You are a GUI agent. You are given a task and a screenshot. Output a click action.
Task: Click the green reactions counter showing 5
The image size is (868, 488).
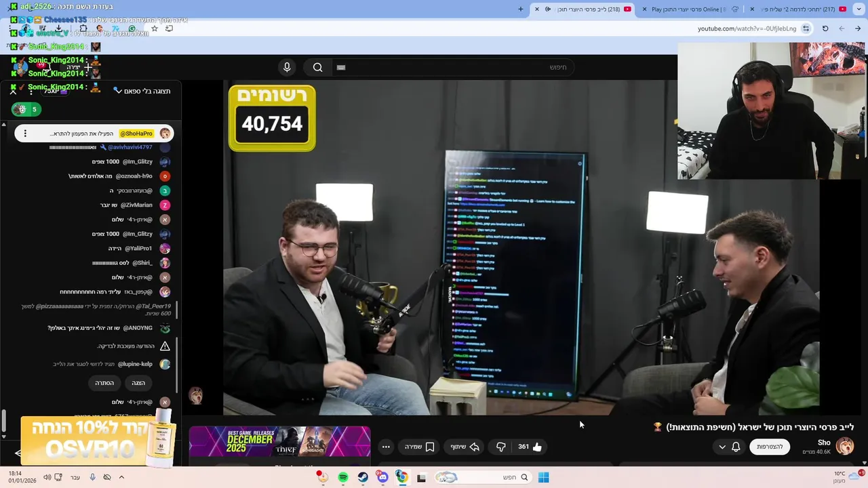(x=26, y=109)
